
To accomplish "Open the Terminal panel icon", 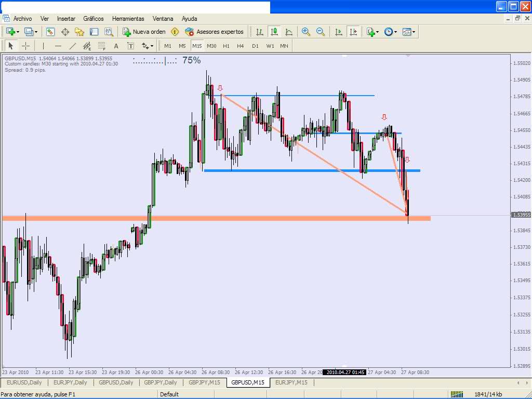I will [94, 32].
